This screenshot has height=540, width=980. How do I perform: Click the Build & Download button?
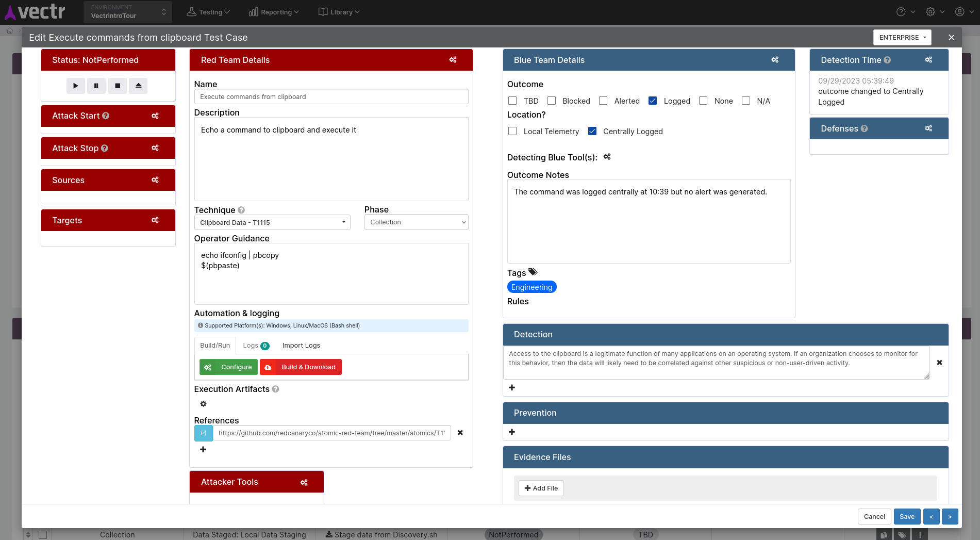301,367
